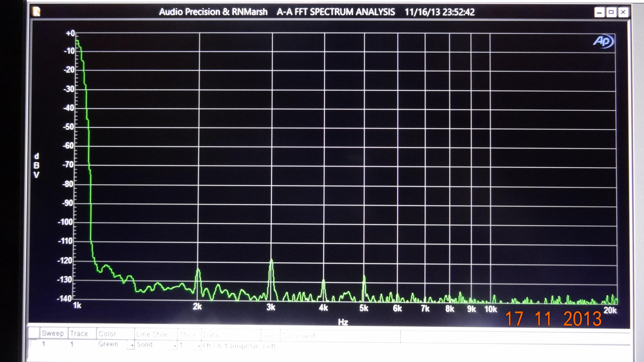This screenshot has width=644, height=362.
Task: Click the 10k x-axis tick label
Action: 491,309
